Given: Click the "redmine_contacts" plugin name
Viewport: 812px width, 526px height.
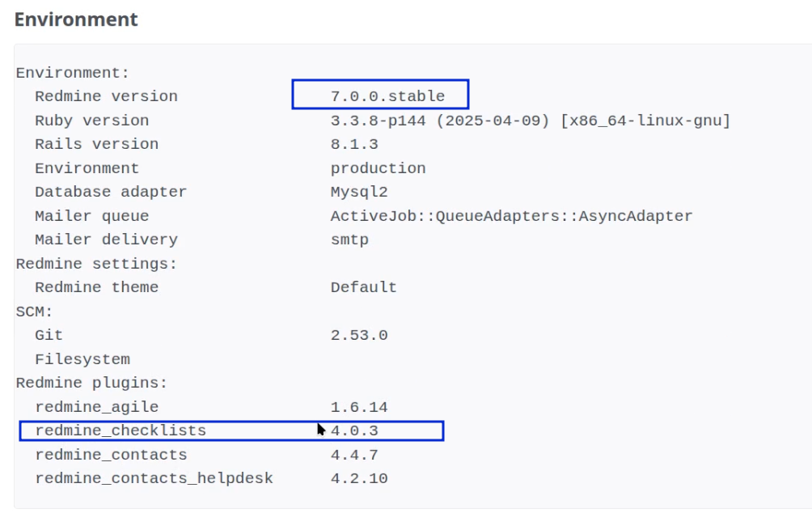Looking at the screenshot, I should click(x=111, y=455).
